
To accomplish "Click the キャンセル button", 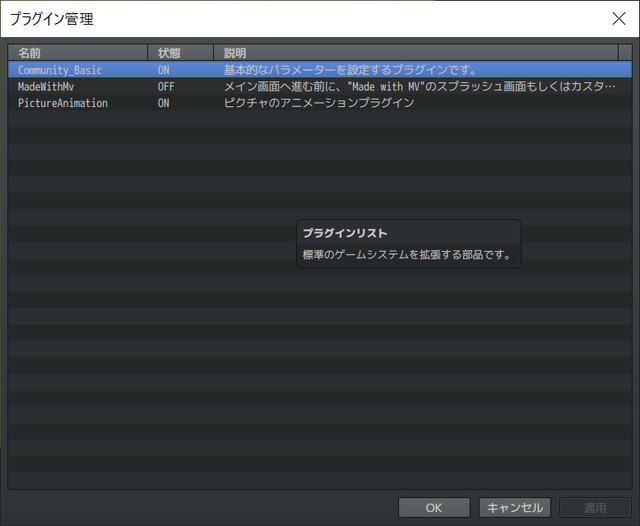I will pos(515,508).
